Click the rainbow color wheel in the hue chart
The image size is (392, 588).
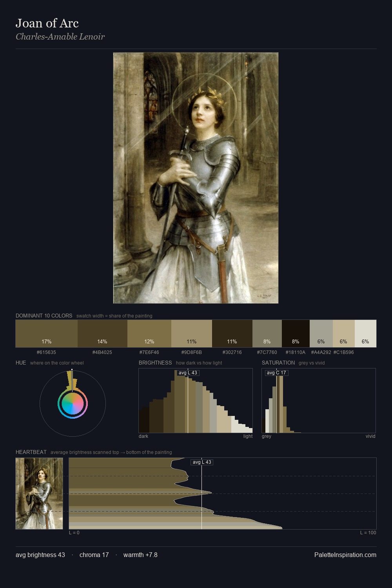(x=73, y=404)
